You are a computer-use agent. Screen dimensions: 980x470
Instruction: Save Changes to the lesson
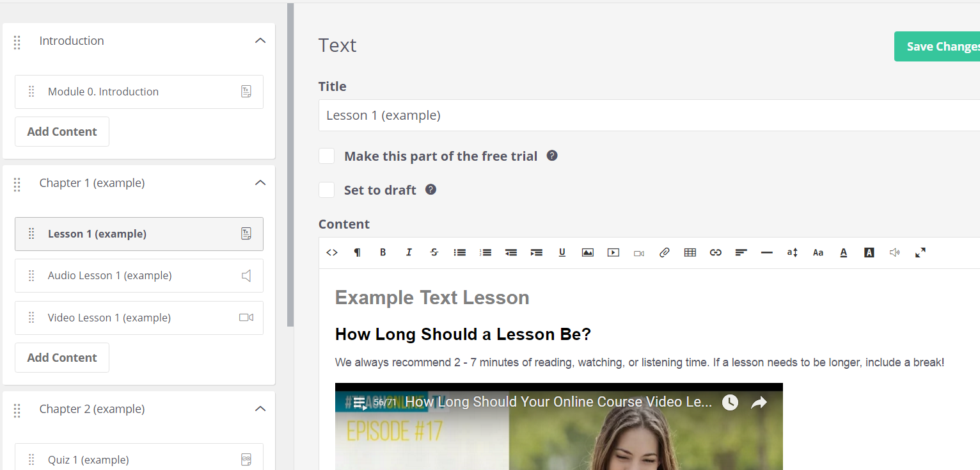[937, 47]
